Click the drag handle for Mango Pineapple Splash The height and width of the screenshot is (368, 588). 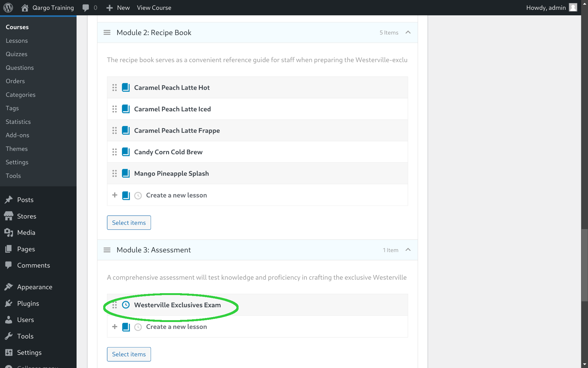[x=115, y=174]
